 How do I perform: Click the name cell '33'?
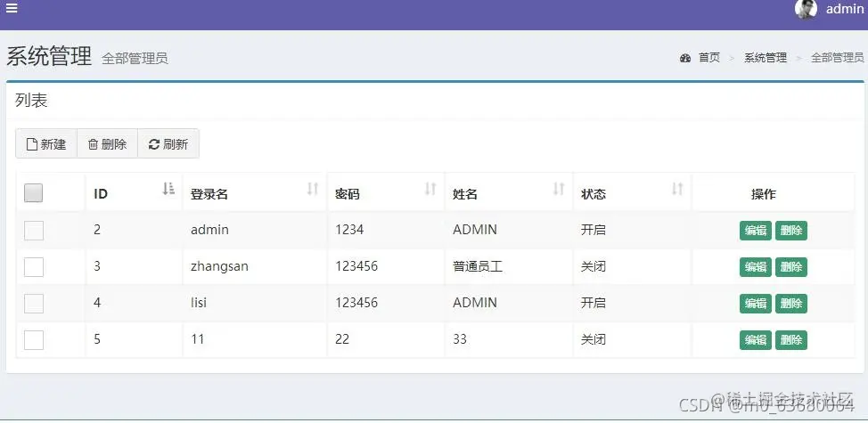click(x=460, y=339)
